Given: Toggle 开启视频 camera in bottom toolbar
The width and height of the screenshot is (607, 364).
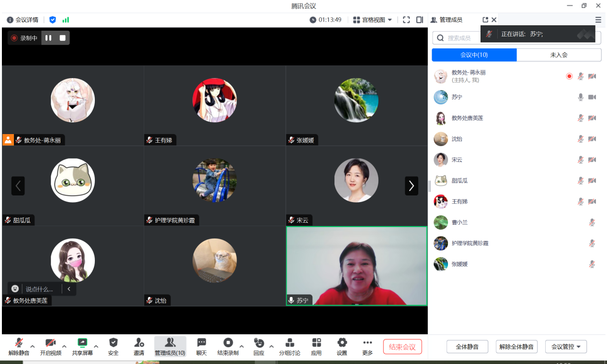Looking at the screenshot, I should [x=50, y=343].
